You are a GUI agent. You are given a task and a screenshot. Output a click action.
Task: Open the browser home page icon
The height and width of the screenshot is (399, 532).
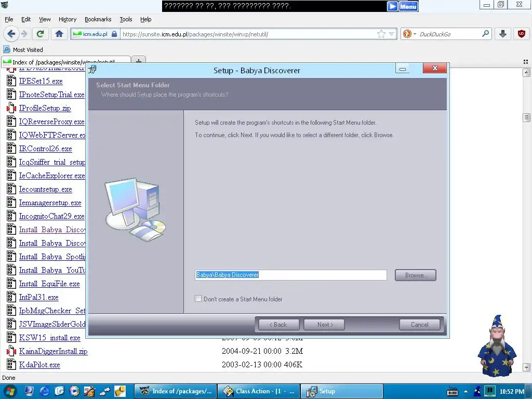pyautogui.click(x=59, y=34)
